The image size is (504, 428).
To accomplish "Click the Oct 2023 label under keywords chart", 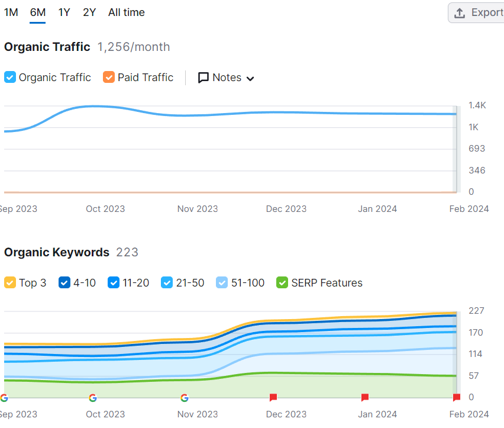I will point(105,414).
